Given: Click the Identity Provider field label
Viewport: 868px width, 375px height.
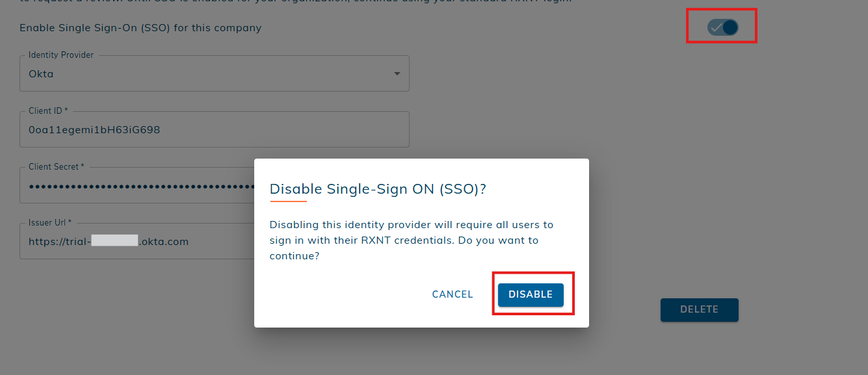Looking at the screenshot, I should [61, 55].
